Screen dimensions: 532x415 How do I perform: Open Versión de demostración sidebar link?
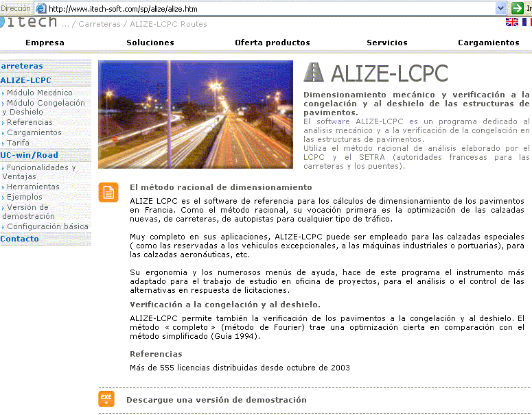(x=29, y=211)
